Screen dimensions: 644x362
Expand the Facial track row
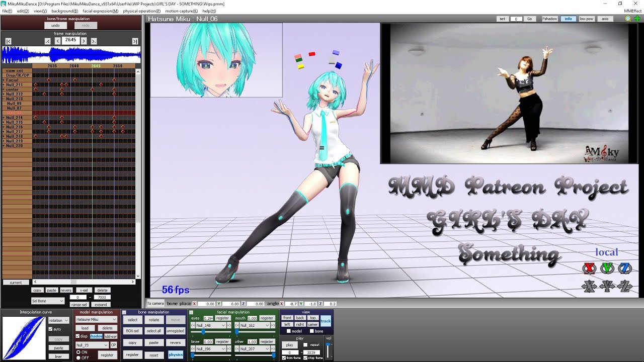click(4, 80)
